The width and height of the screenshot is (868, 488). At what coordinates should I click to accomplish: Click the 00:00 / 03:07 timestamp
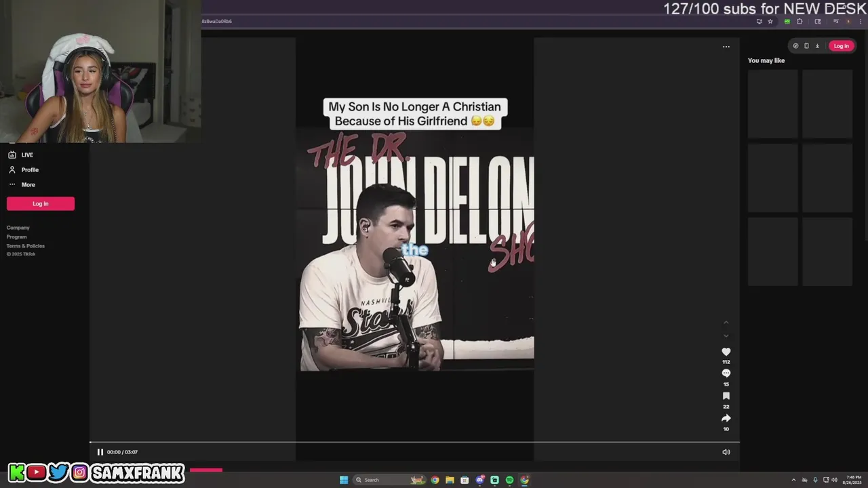click(x=122, y=452)
